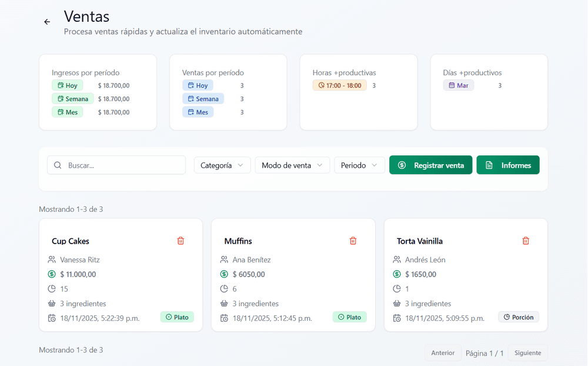Screen dimensions: 588x366
Task: Open the Categoría dropdown
Action: coord(222,165)
